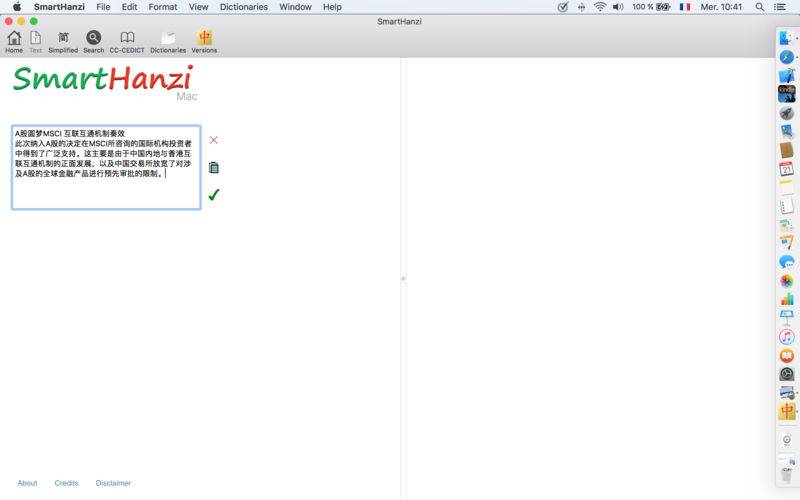Open Finder from the Dock

[786, 38]
